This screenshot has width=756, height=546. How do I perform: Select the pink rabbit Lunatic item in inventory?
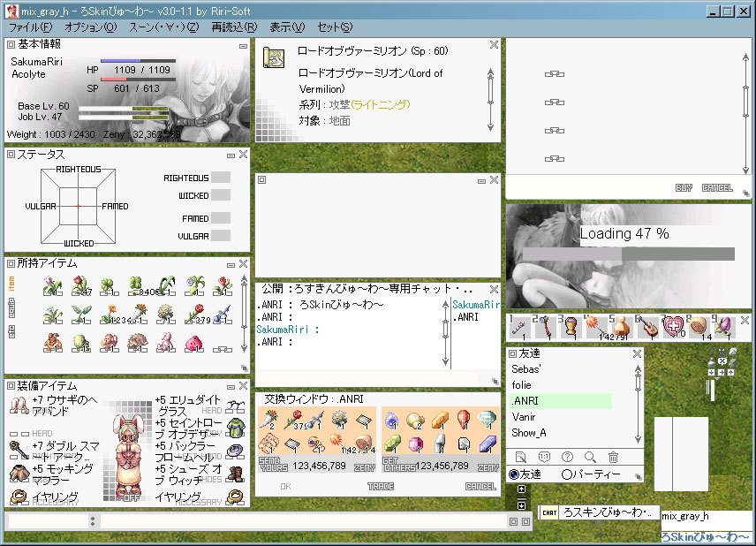point(165,343)
